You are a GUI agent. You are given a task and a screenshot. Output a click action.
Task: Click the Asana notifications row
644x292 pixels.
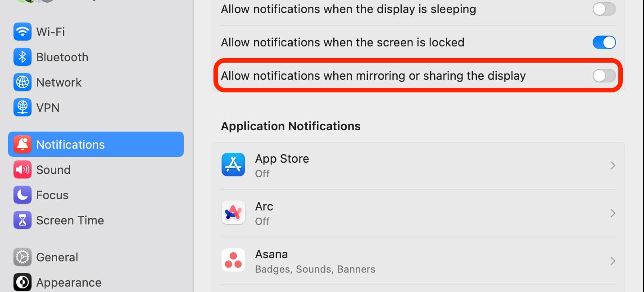(x=405, y=260)
